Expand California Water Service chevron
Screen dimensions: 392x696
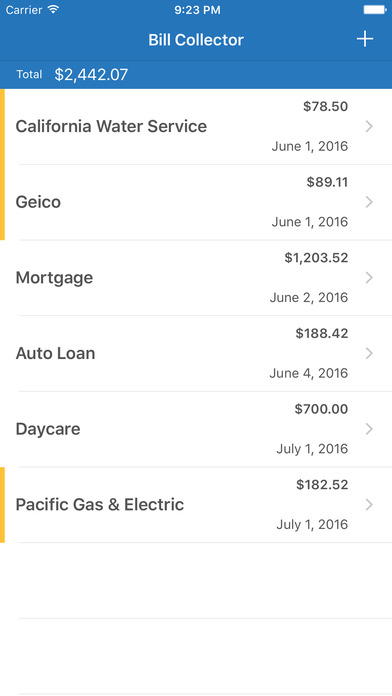(x=369, y=127)
